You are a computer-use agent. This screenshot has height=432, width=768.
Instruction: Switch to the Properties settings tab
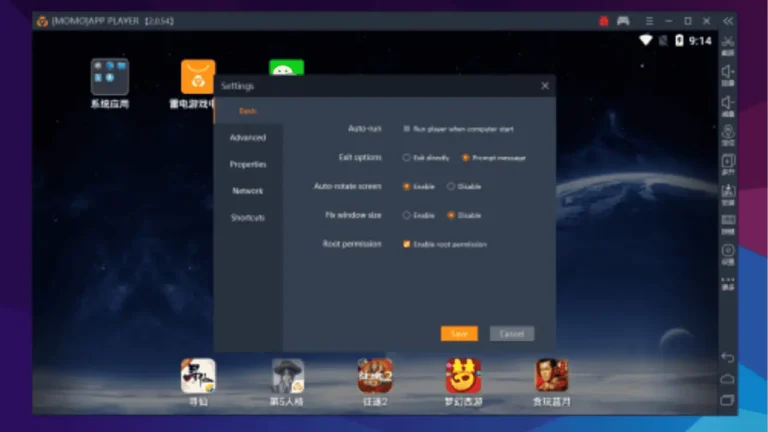click(248, 164)
